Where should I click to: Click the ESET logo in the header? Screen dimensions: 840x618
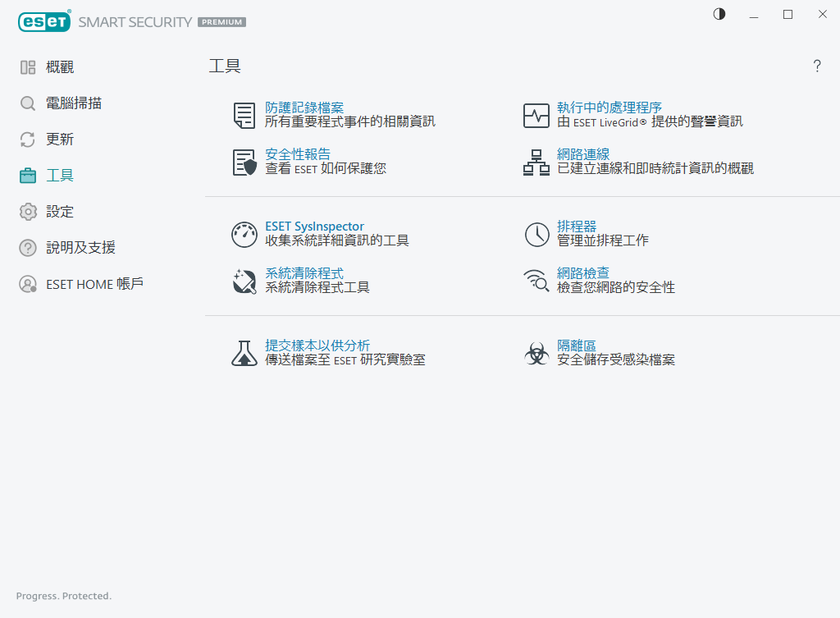pos(44,21)
